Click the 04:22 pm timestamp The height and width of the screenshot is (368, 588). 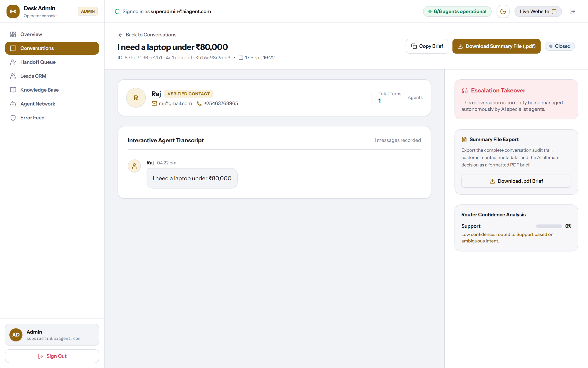pos(167,163)
